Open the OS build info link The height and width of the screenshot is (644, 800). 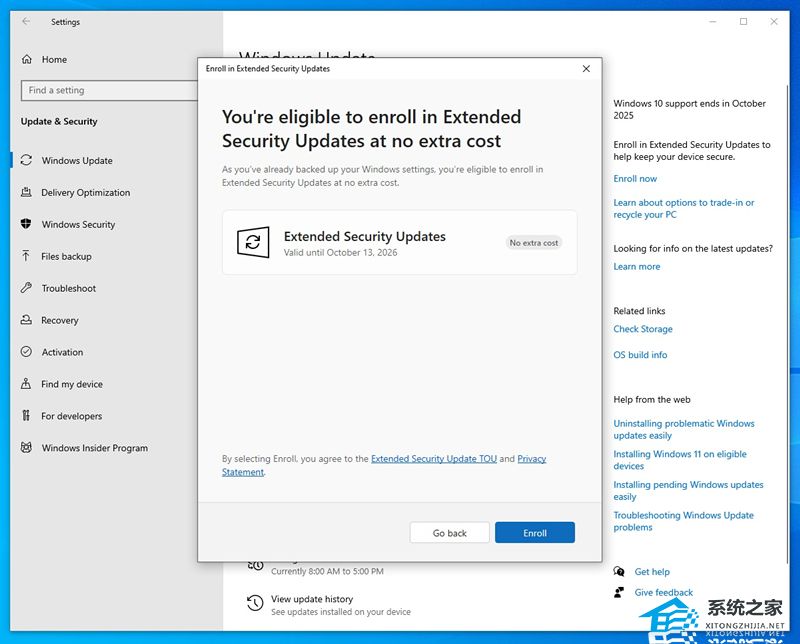coord(640,354)
